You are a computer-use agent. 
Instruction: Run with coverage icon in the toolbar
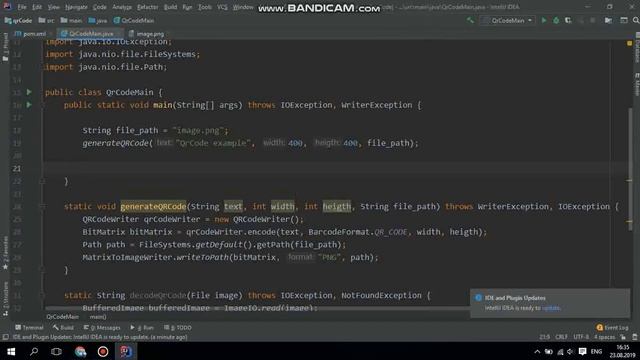tap(568, 20)
